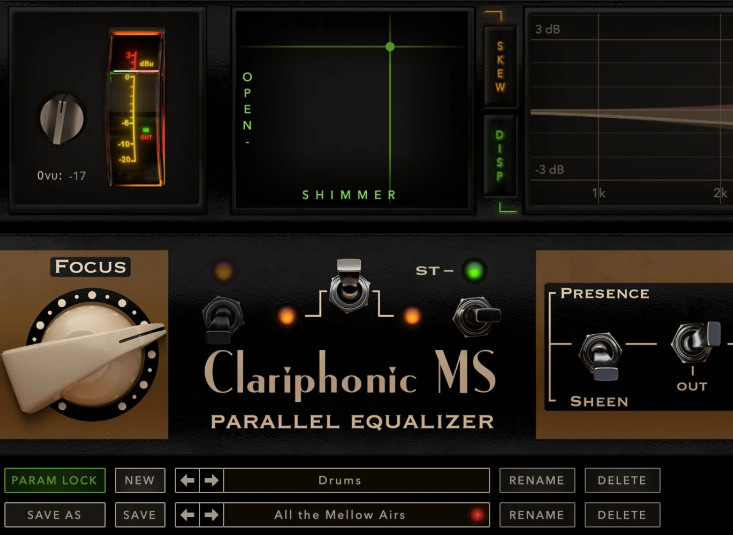Click the red indicator in preset name field
The height and width of the screenshot is (535, 733).
pyautogui.click(x=477, y=516)
